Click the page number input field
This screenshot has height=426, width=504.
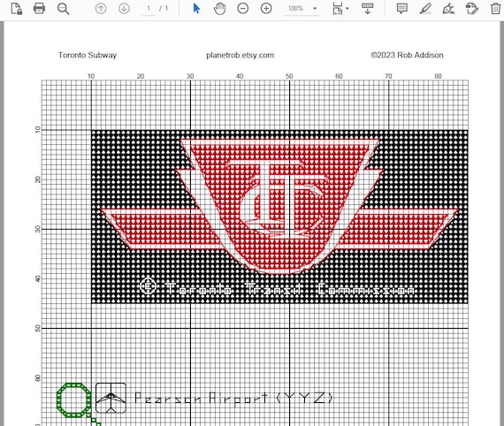149,8
